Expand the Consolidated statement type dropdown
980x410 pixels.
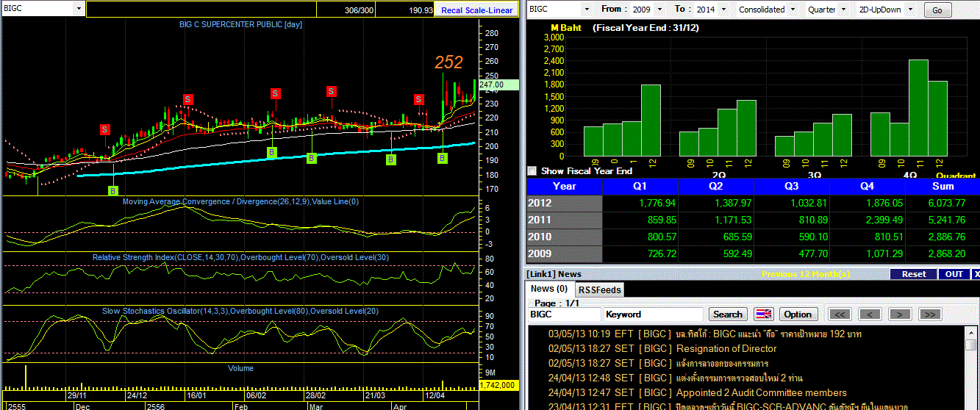pyautogui.click(x=793, y=10)
